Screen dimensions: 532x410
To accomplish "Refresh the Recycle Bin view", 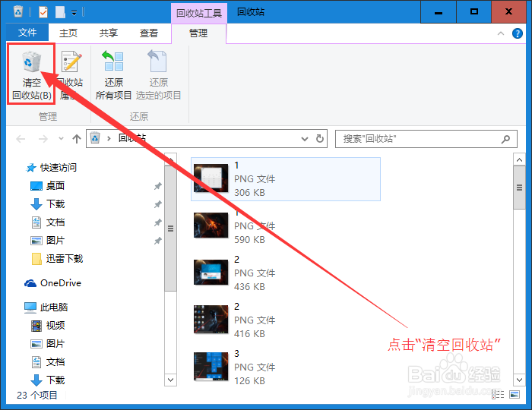I will [320, 139].
